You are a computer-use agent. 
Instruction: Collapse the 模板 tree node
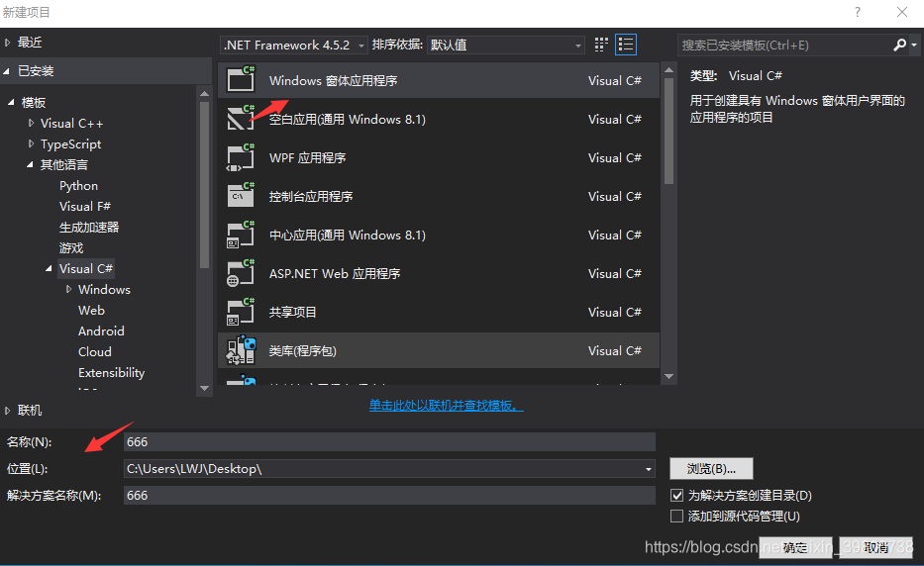point(11,103)
